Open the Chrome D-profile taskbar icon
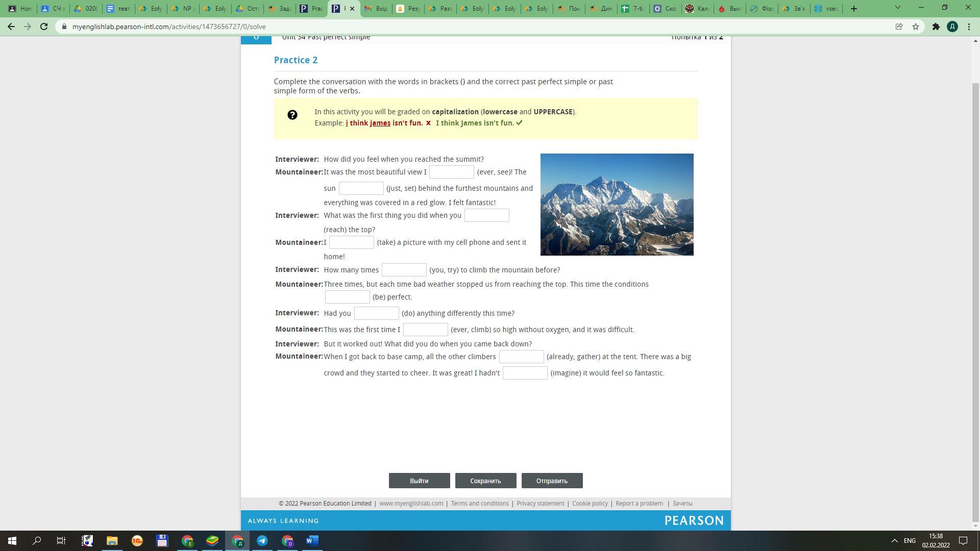This screenshot has width=980, height=551. (287, 541)
